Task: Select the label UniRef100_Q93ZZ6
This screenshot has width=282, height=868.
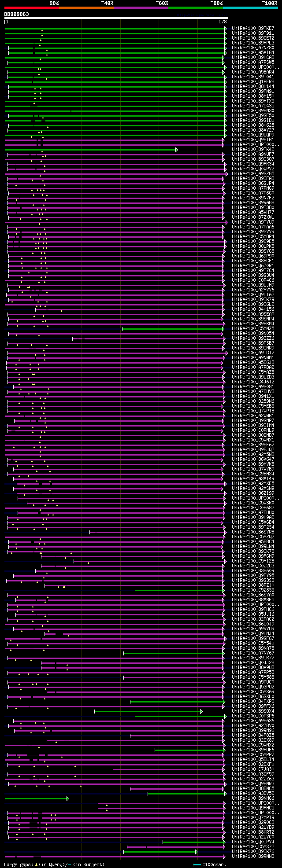Action: pos(253,338)
